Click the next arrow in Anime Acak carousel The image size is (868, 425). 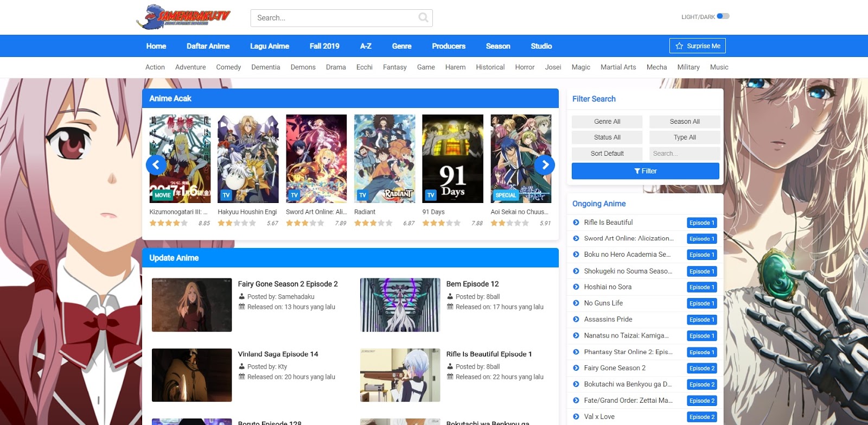[x=545, y=164]
